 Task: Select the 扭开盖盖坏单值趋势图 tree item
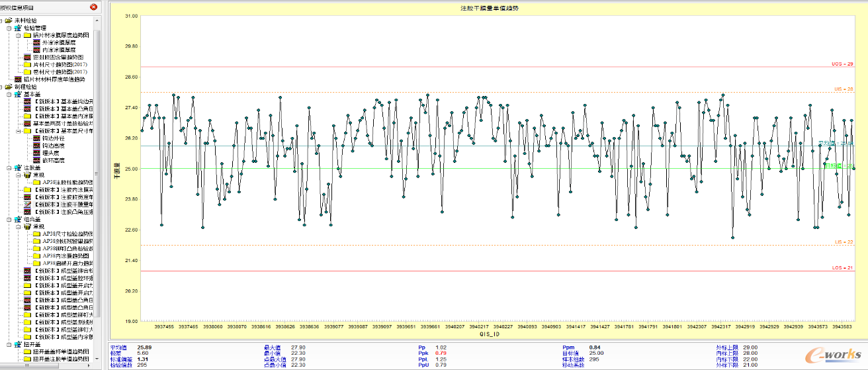61,351
